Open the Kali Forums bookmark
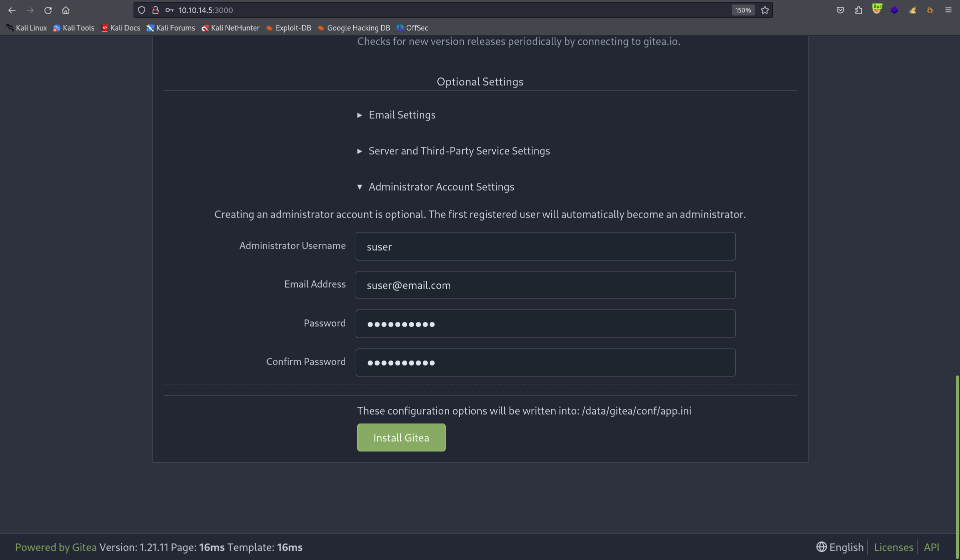 (171, 28)
